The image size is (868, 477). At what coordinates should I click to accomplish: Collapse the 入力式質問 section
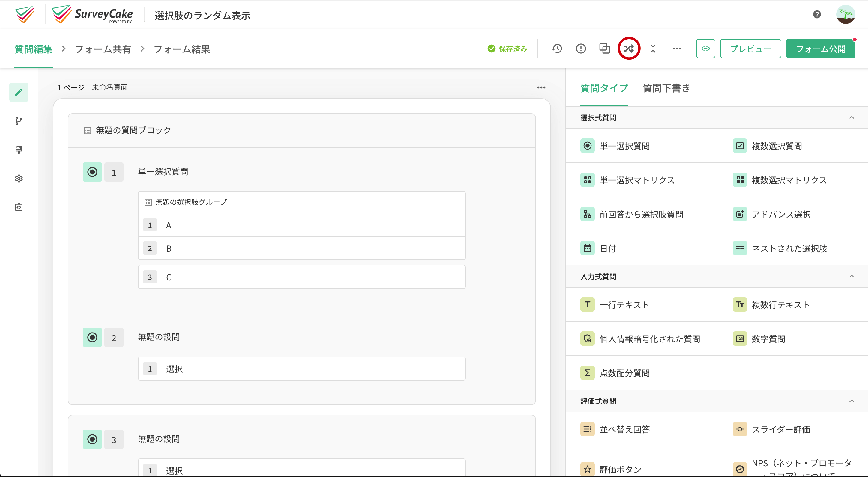(x=852, y=276)
